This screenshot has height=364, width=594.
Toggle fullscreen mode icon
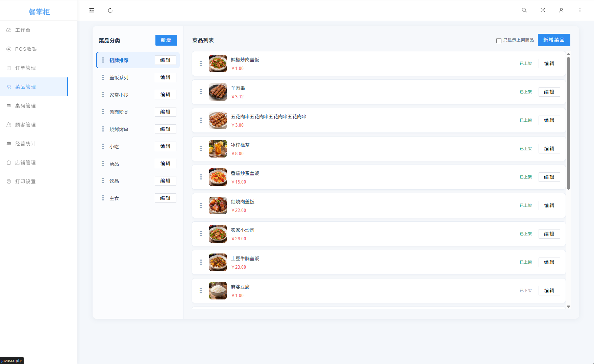(x=543, y=10)
